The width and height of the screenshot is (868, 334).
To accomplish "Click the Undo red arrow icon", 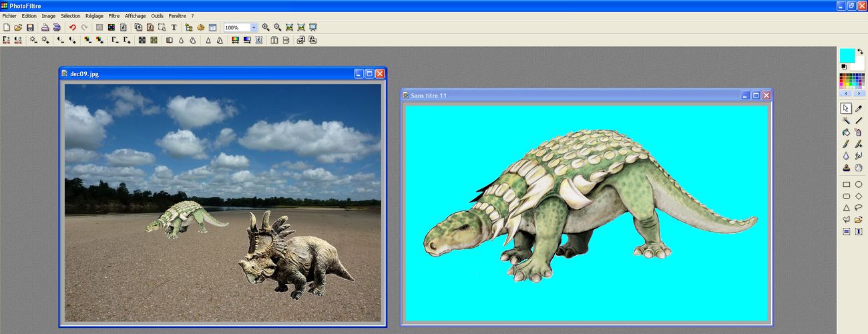I will point(73,27).
